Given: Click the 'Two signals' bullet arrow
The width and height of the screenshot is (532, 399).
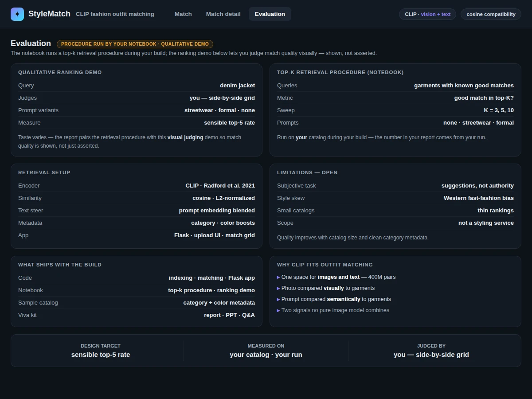Looking at the screenshot, I should (278, 310).
